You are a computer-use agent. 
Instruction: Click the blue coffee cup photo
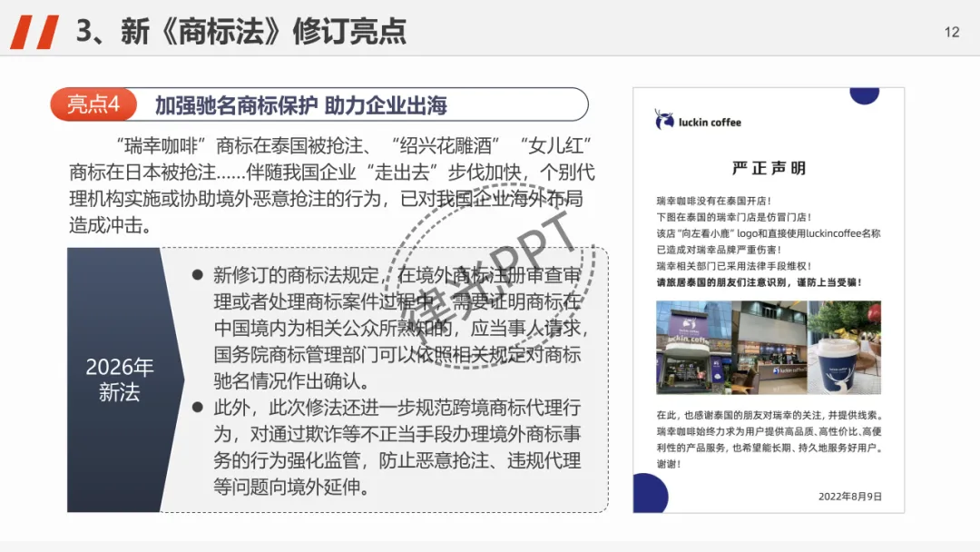click(845, 348)
